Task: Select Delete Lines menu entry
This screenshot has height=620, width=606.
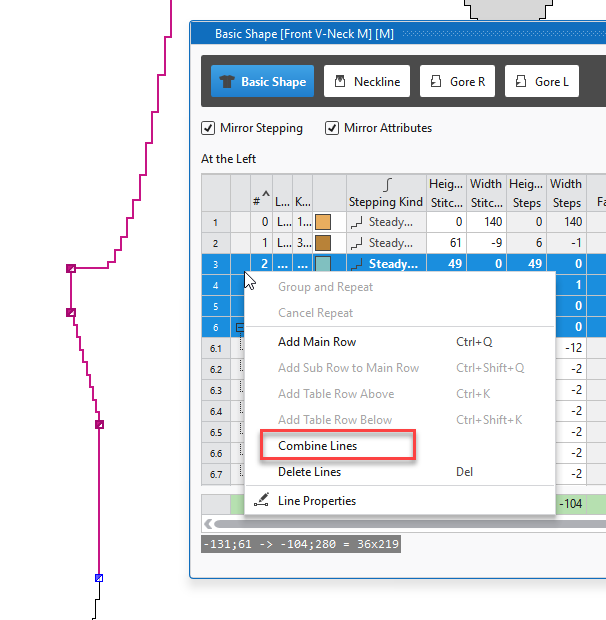Action: click(x=309, y=472)
